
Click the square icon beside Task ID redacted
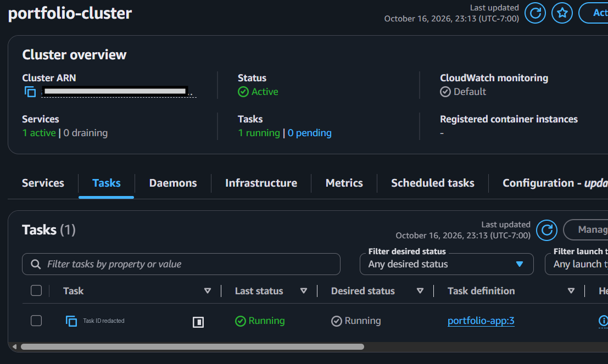[x=198, y=322]
